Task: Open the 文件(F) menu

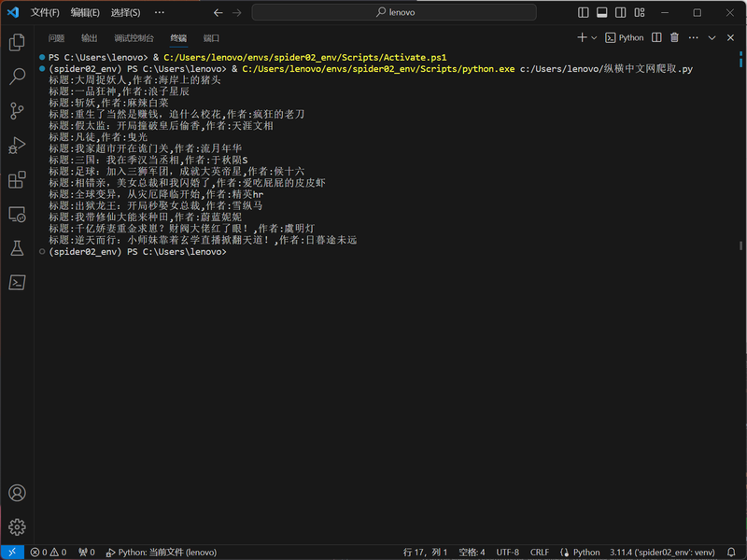Action: (x=45, y=12)
